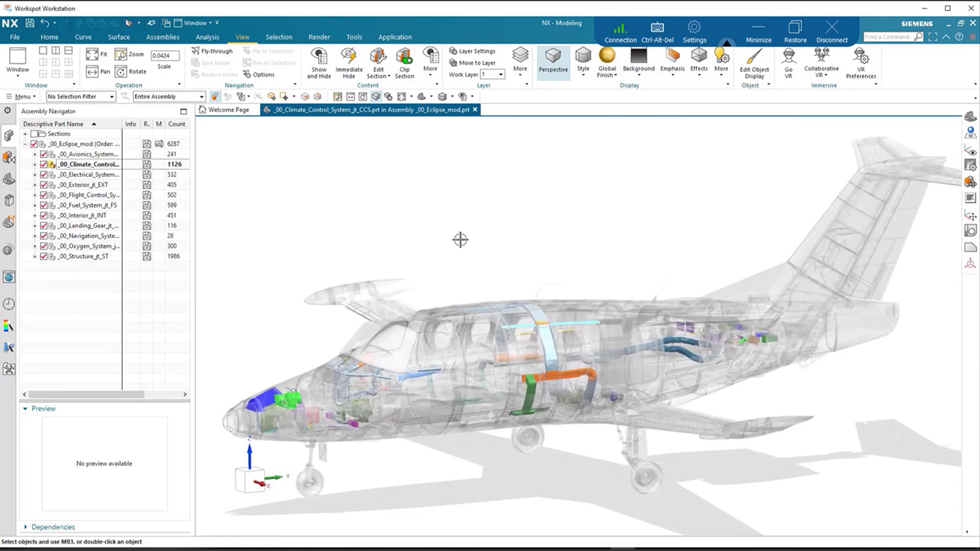
Task: Uncheck the _00_Avionics_System_j component
Action: click(x=43, y=153)
